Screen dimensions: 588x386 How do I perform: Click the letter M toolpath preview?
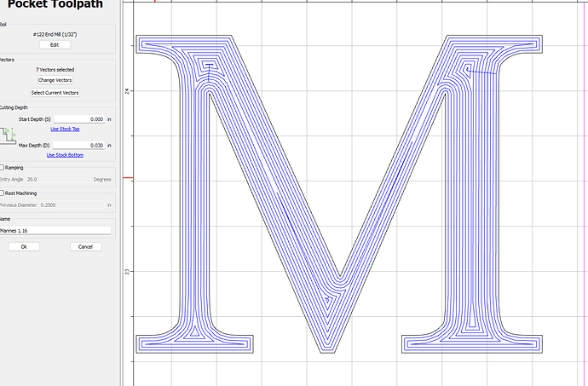pos(339,194)
